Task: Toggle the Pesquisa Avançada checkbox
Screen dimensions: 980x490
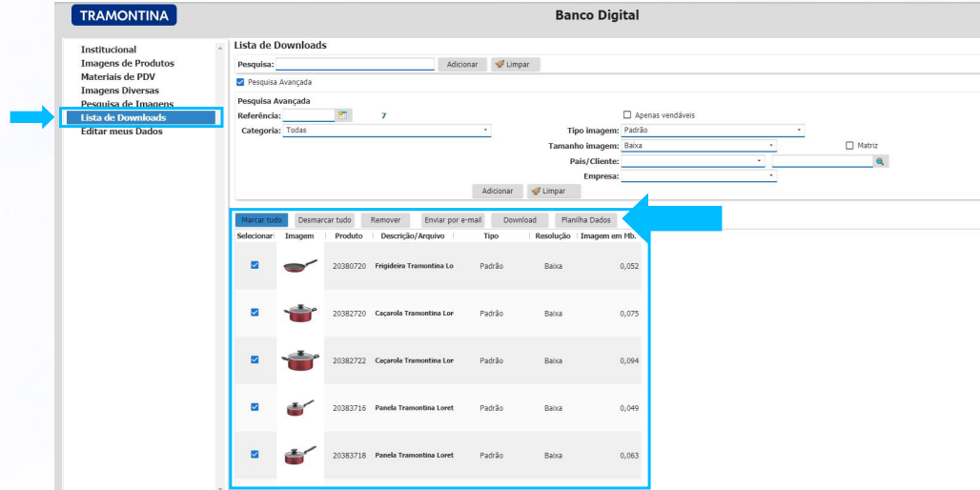Action: pos(240,82)
